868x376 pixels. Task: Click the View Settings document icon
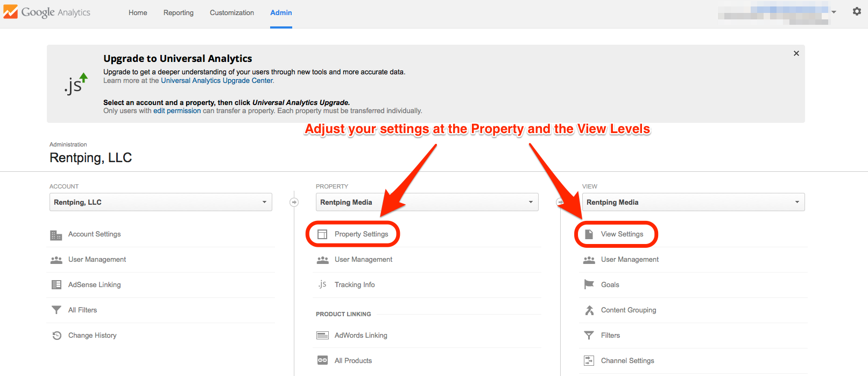point(589,234)
